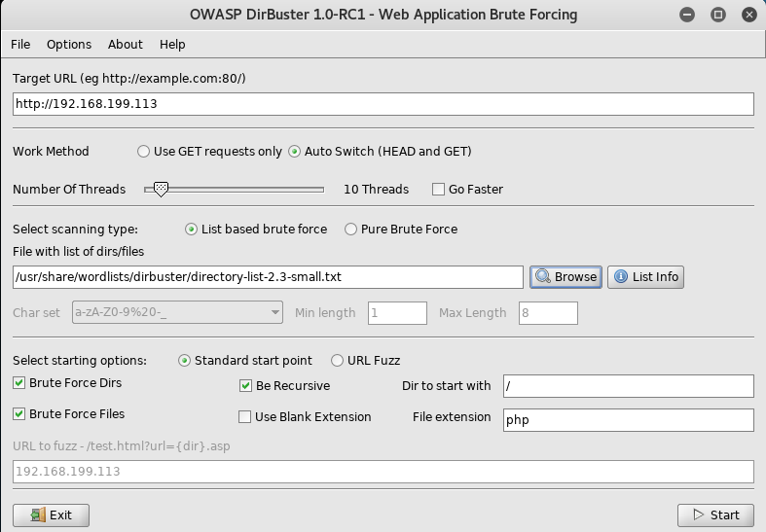The height and width of the screenshot is (532, 766).
Task: Click the Work Method label
Action: coord(51,152)
